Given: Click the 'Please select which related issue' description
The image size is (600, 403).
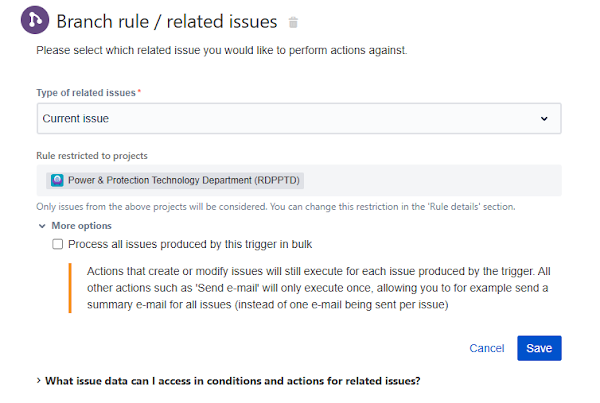Looking at the screenshot, I should 221,49.
